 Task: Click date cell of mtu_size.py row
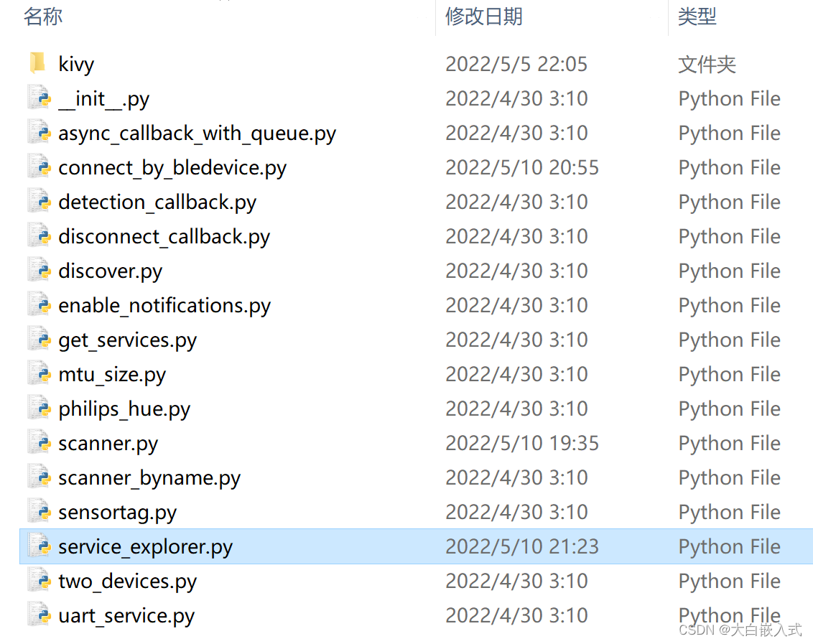[x=516, y=374]
